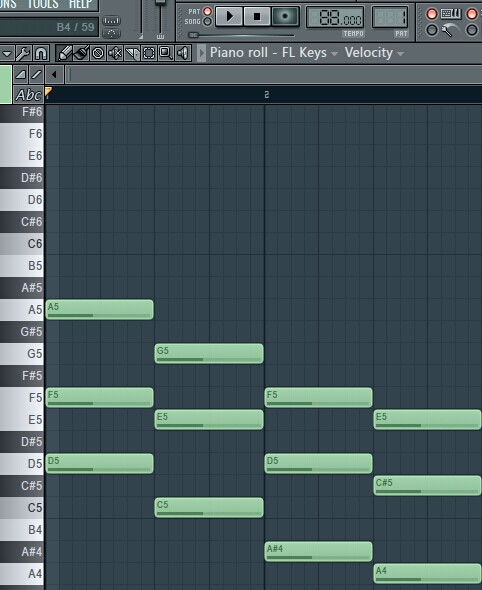
Task: Click the diagonal line portamento icon
Action: (x=36, y=75)
